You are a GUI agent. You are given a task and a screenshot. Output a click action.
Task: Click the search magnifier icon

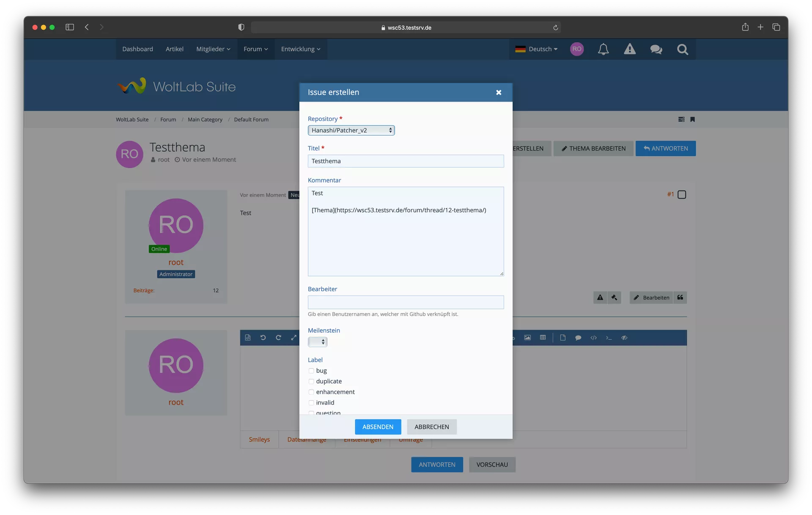click(x=682, y=49)
